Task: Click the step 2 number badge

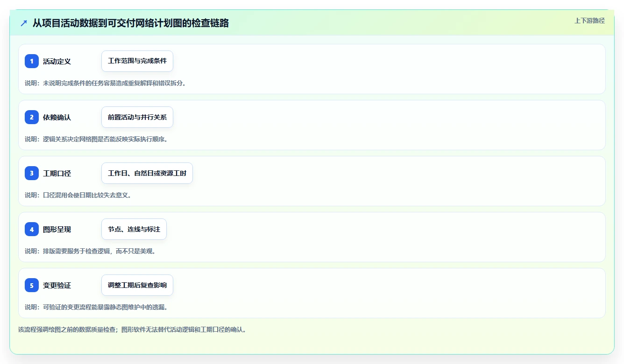Action: pyautogui.click(x=32, y=117)
